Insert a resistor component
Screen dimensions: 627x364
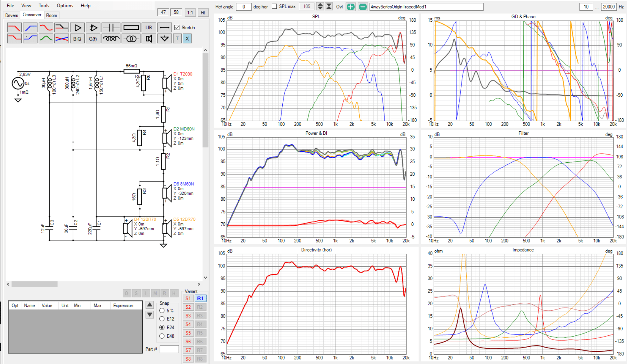(x=131, y=28)
